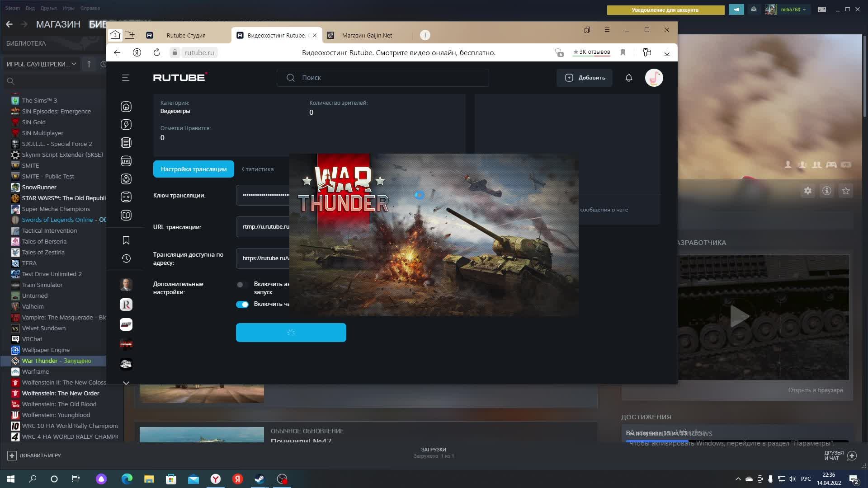Click the Rutube home sidebar icon
Screen dimensions: 868x488
126,107
